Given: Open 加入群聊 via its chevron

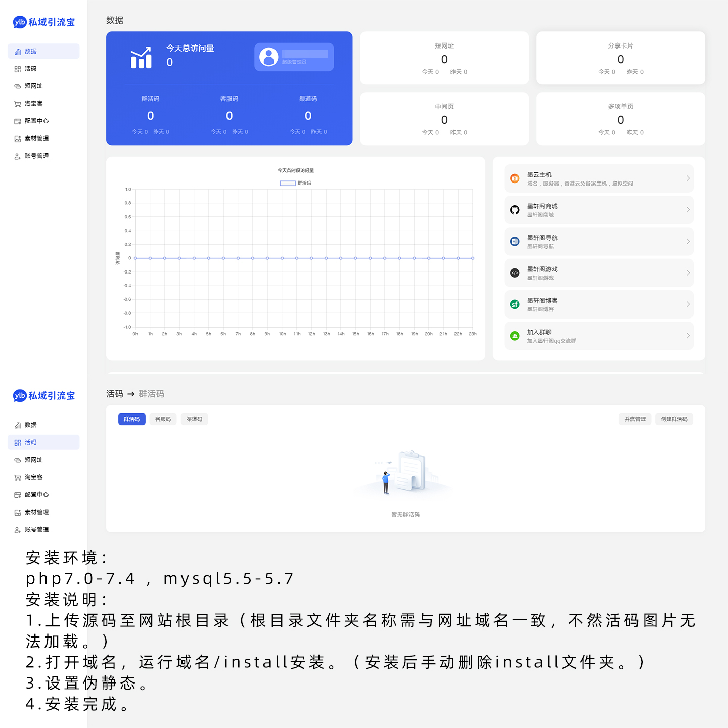Looking at the screenshot, I should 688,336.
